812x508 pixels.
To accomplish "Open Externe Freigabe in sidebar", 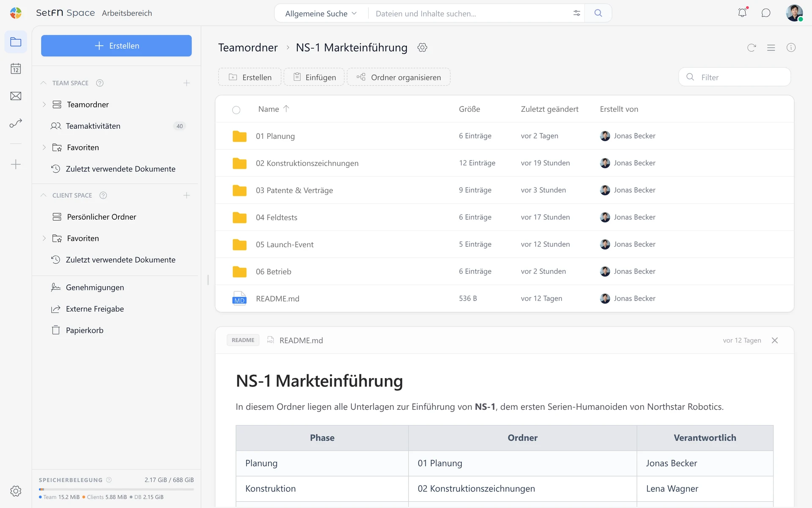I will 116,309.
